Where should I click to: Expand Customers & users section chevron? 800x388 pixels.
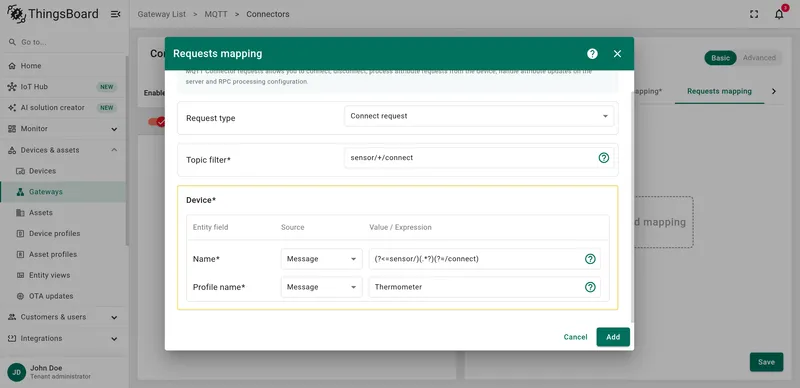(x=114, y=317)
